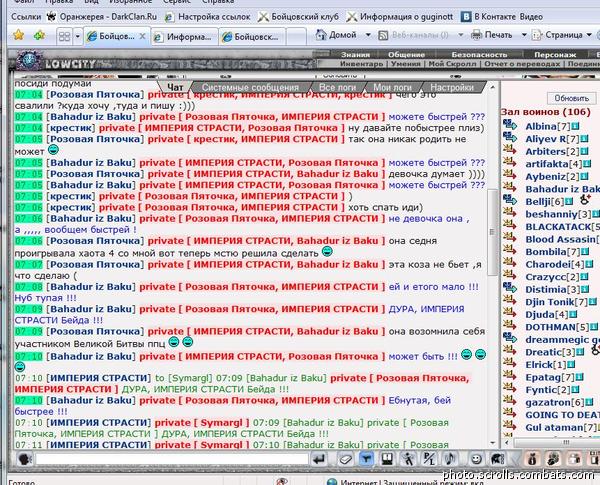Switch to the Системные сообщения tab
This screenshot has height=485, width=600.
point(250,87)
